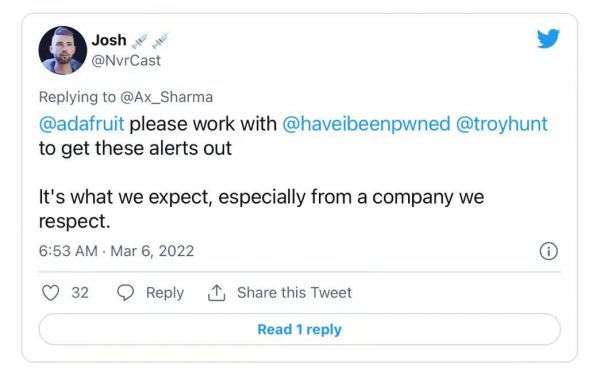The image size is (600, 374).
Task: Open the @Ax_Sharma mention link
Action: pos(166,97)
